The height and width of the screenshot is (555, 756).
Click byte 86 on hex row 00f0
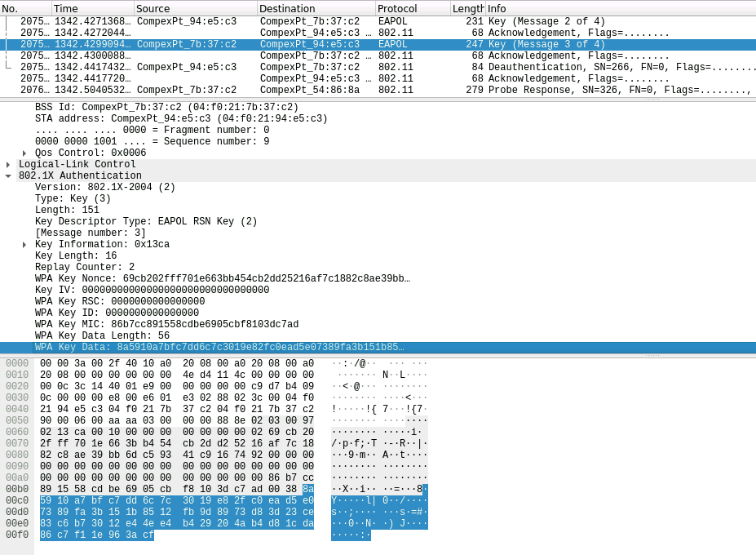(46, 535)
